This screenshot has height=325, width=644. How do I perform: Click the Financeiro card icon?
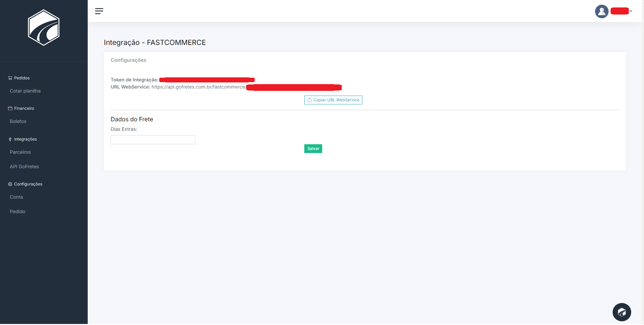pos(10,108)
